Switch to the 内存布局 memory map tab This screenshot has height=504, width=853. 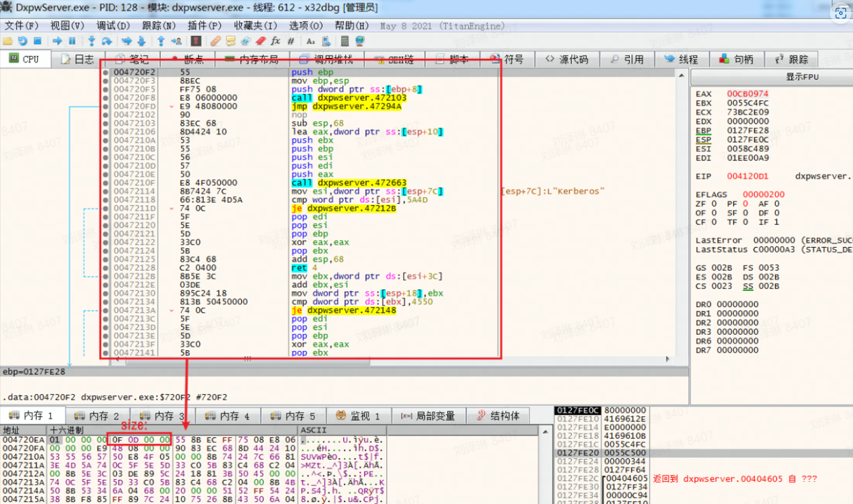point(253,59)
